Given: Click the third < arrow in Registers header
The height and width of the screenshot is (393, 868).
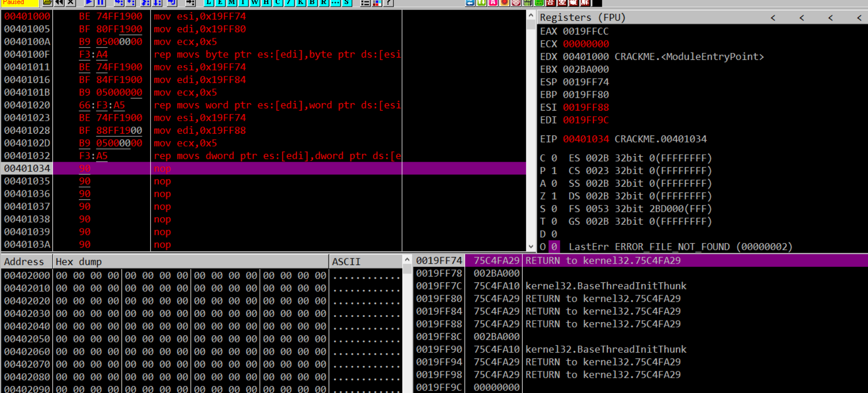Looking at the screenshot, I should pos(830,18).
